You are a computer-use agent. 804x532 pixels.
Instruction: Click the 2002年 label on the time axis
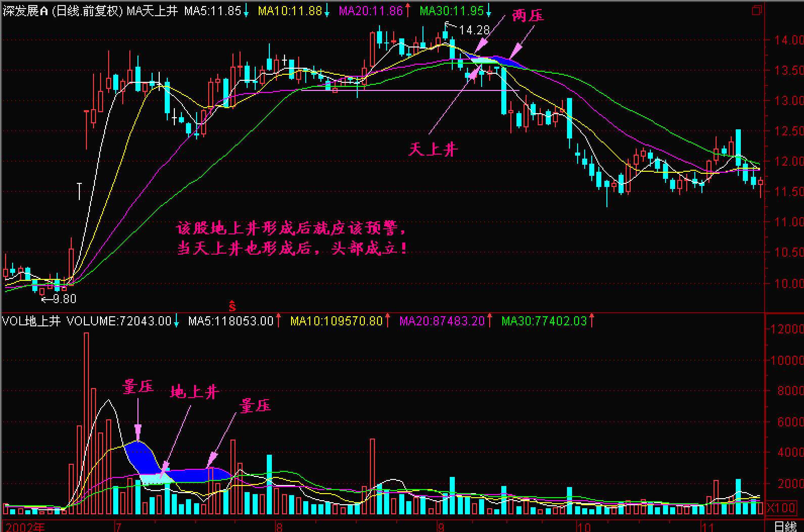[24, 527]
